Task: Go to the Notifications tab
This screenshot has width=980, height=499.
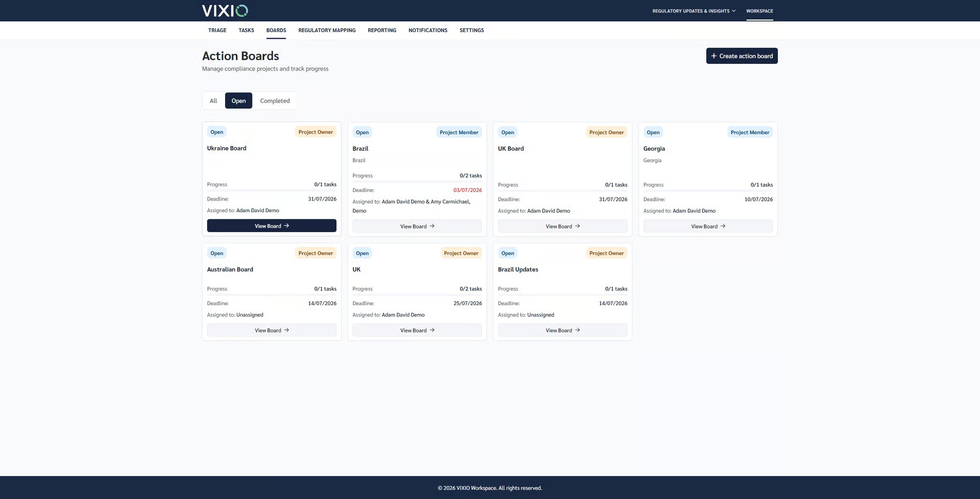Action: (428, 30)
